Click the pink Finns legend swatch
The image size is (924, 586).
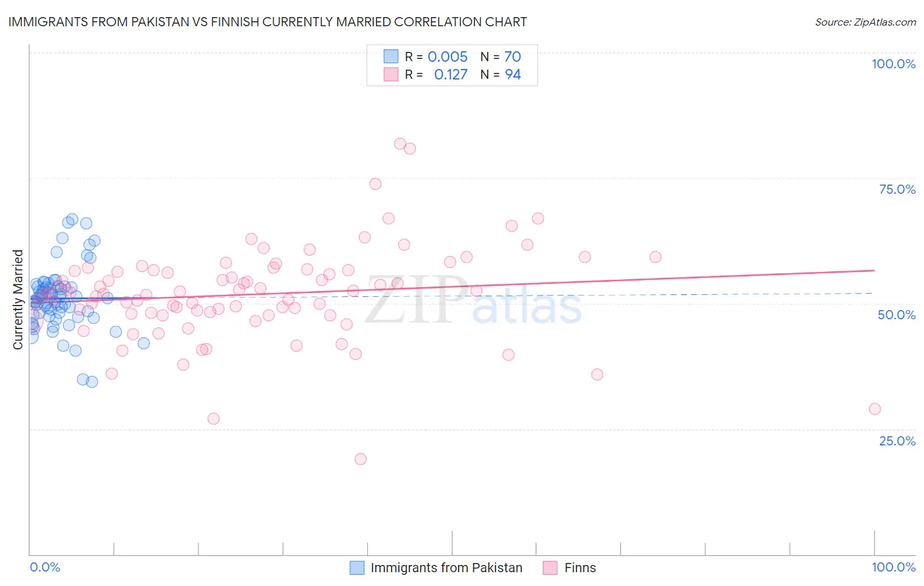click(x=550, y=568)
